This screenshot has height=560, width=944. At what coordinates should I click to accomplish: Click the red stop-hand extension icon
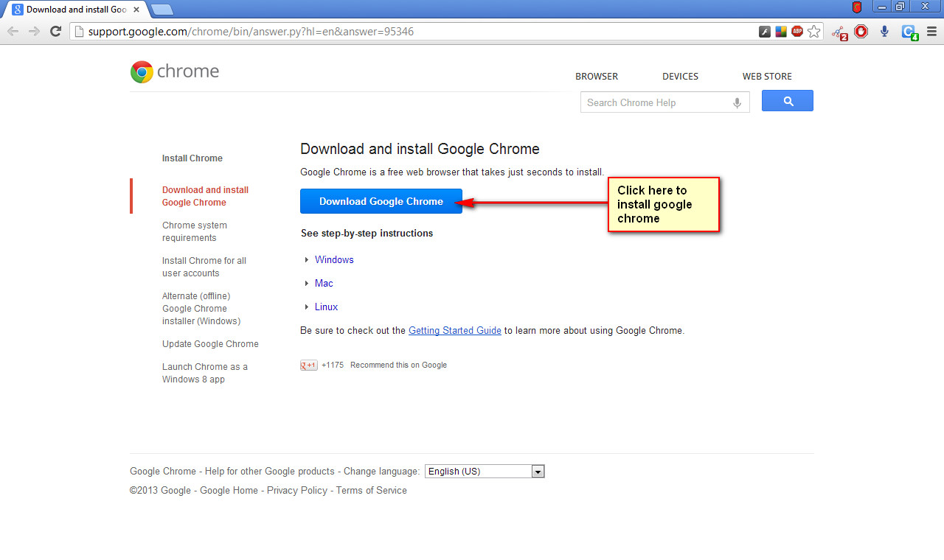[861, 32]
